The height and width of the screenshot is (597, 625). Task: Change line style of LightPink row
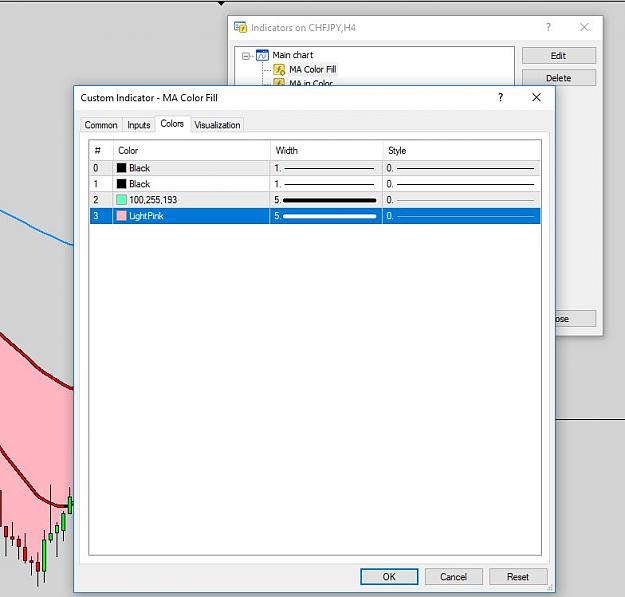461,216
